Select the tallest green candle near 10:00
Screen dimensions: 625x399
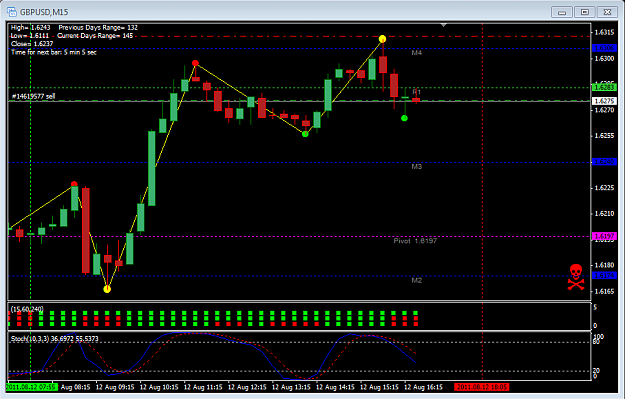click(152, 168)
